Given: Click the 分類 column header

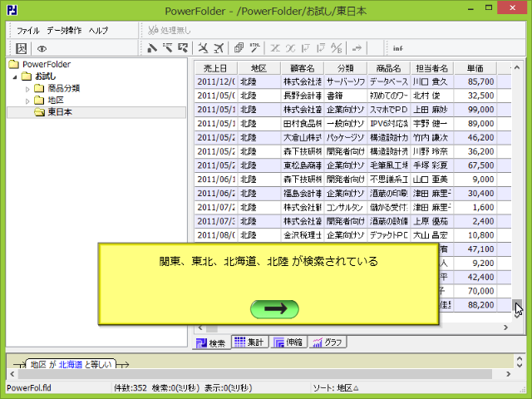Looking at the screenshot, I should click(x=346, y=68).
